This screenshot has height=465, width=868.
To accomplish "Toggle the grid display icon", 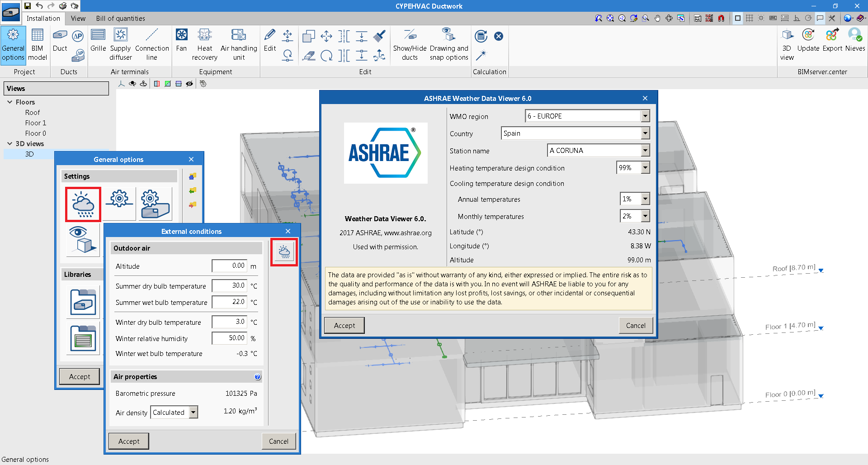I will click(750, 18).
